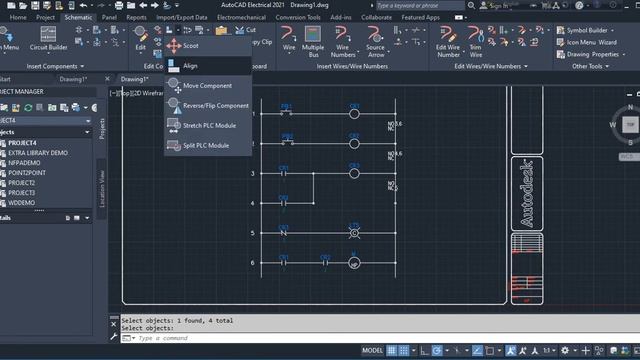Select NFPADEMO project in list
This screenshot has height=360, width=640.
pyautogui.click(x=24, y=162)
